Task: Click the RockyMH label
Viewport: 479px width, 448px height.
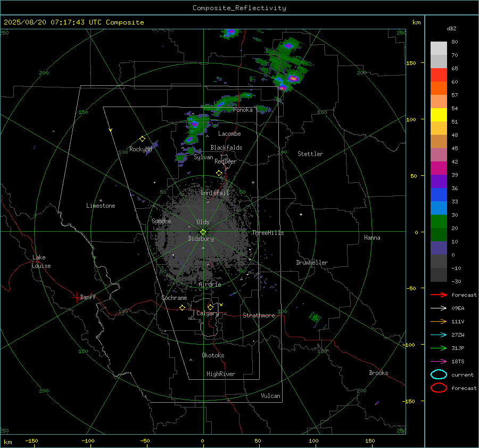Action: tap(141, 149)
